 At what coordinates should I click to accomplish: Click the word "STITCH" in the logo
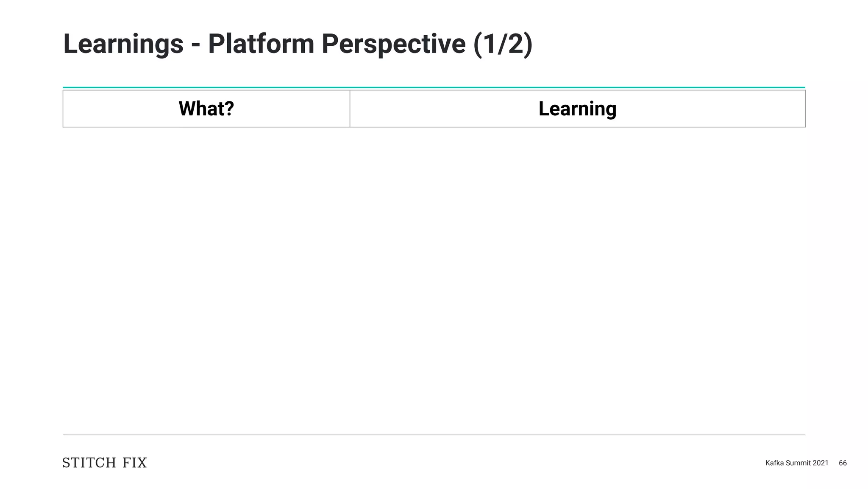click(x=89, y=463)
